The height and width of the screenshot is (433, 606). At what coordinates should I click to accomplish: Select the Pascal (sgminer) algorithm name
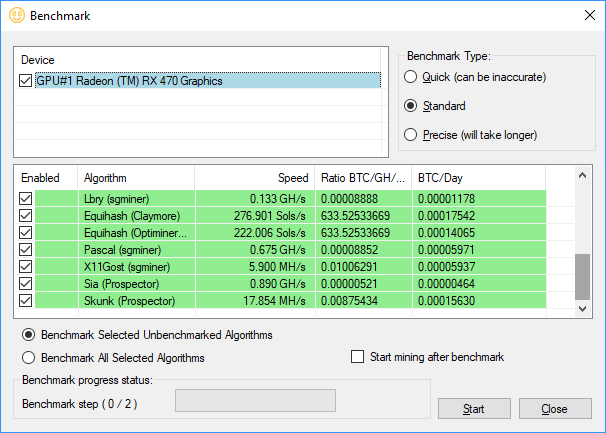[123, 250]
